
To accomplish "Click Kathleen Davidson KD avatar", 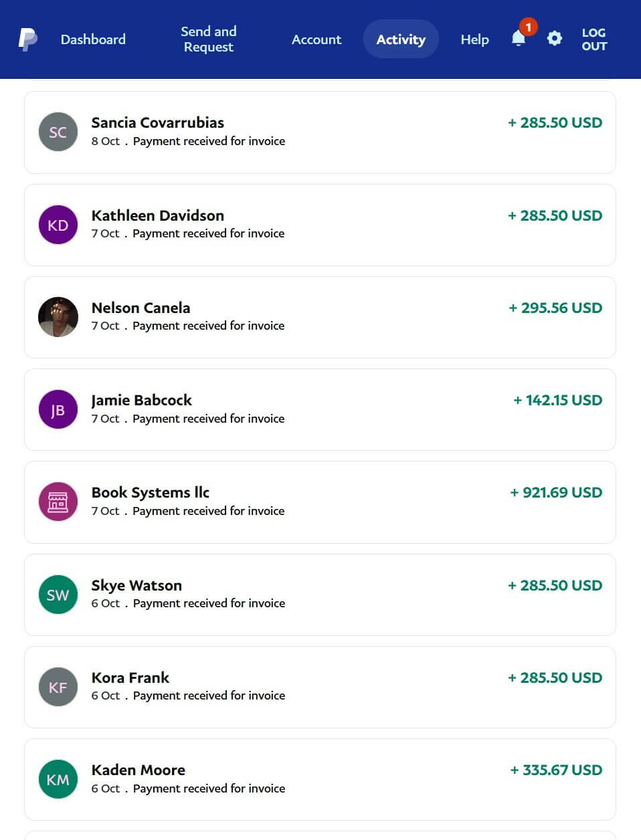I will pyautogui.click(x=58, y=225).
